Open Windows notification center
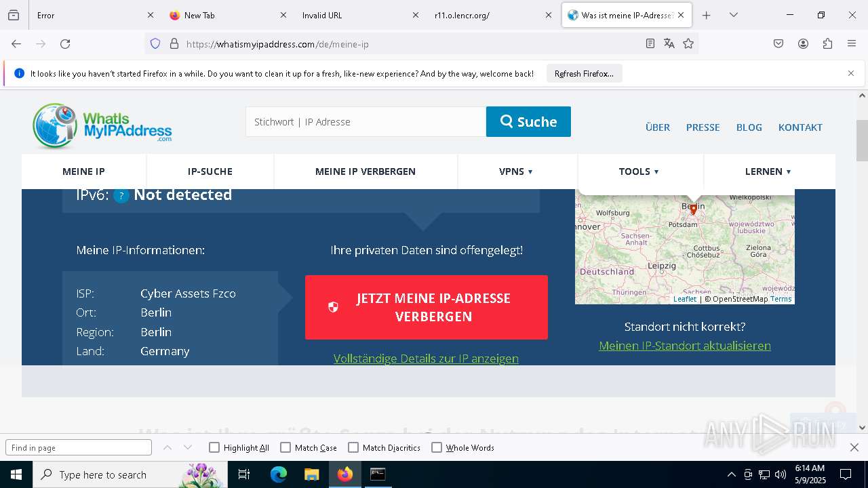The image size is (868, 488). point(846,474)
